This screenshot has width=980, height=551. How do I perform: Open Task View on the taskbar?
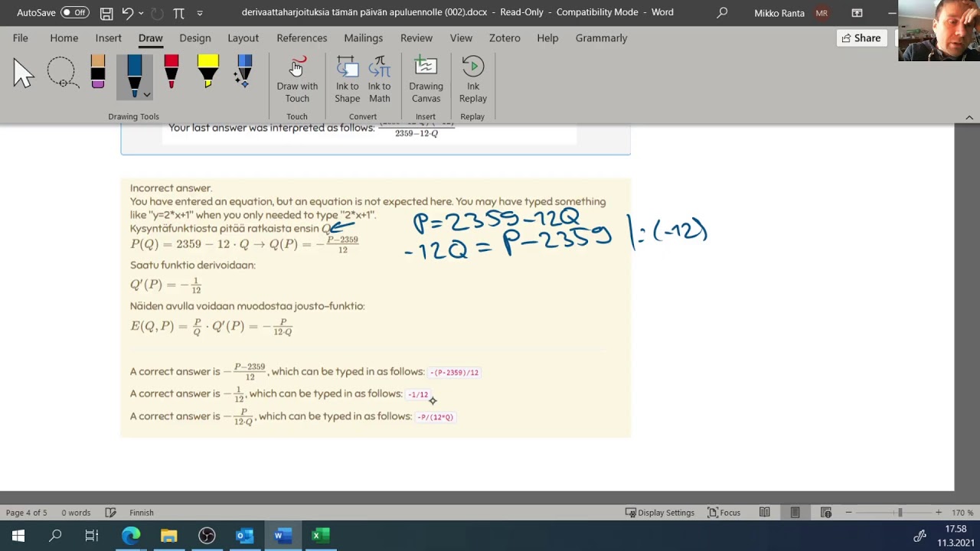[x=92, y=536]
